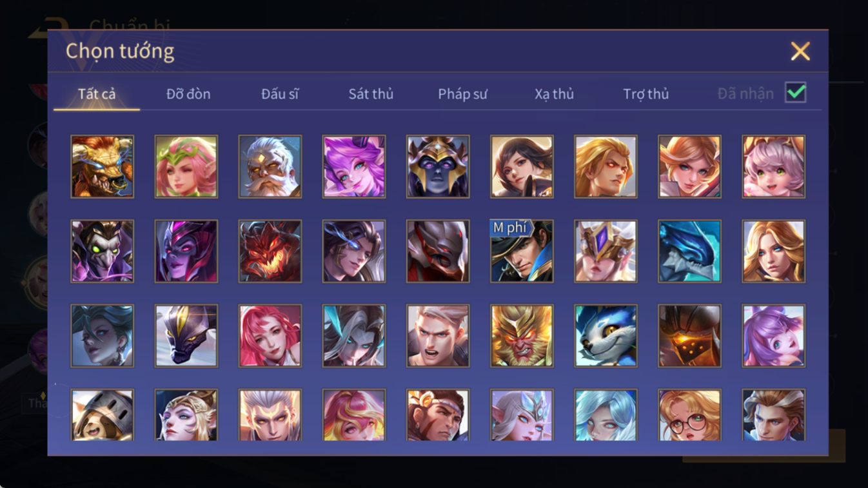This screenshot has height=488, width=868.
Task: Pick the blue ice shark hero
Action: (x=689, y=251)
